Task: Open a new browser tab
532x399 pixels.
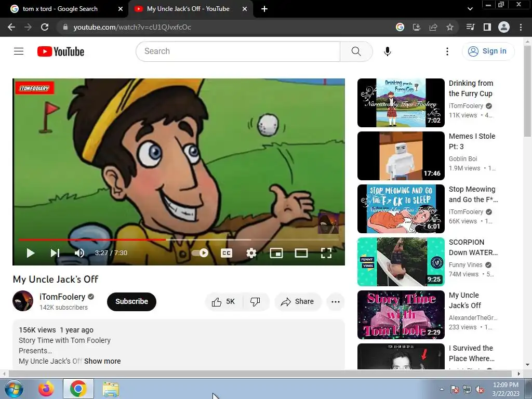Action: 264,9
